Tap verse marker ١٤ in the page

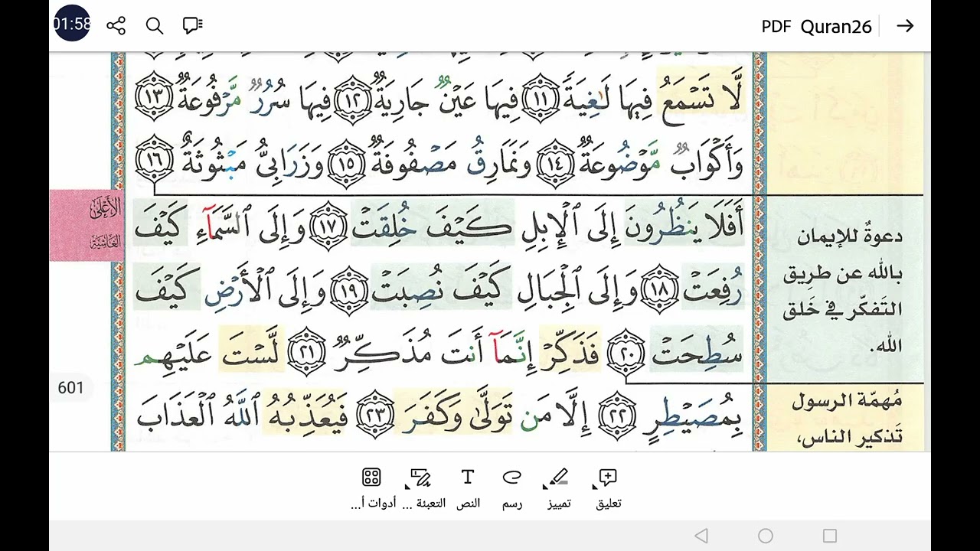point(555,163)
